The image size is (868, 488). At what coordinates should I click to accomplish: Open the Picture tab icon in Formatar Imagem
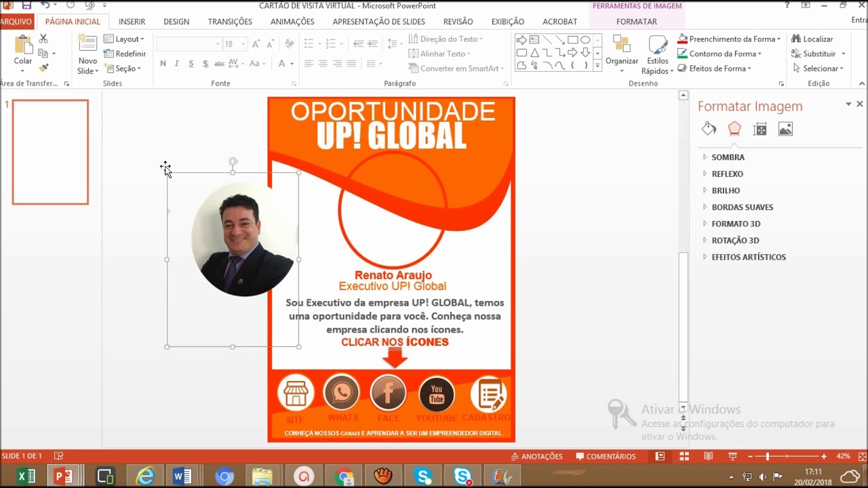(785, 129)
